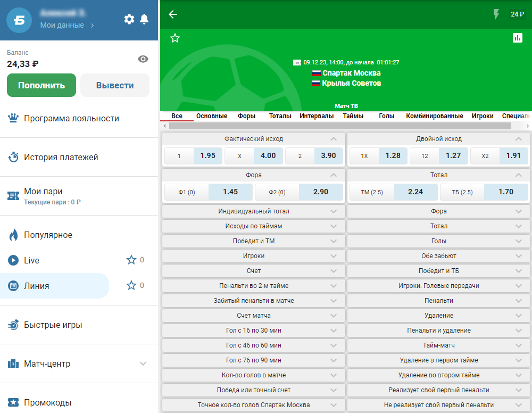This screenshot has height=413, width=532.
Task: Click the quick games icon
Action: [13, 325]
